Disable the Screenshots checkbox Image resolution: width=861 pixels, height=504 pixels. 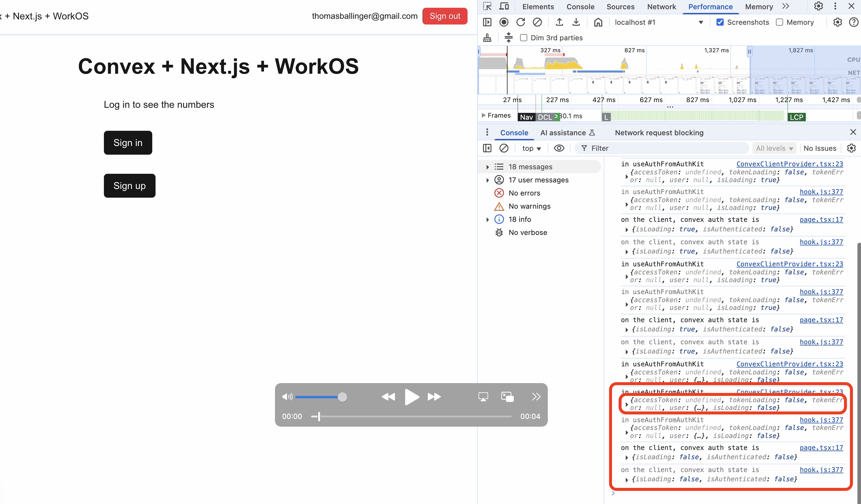(x=719, y=22)
